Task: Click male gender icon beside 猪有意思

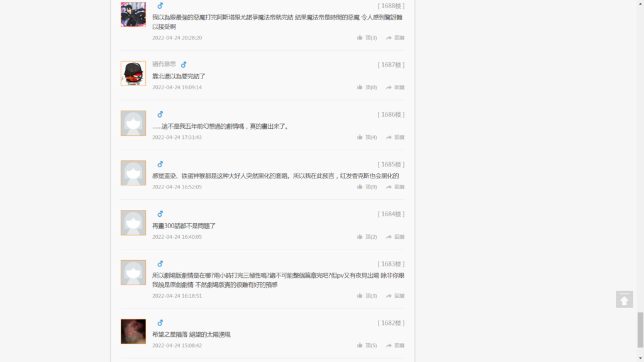Action: click(x=184, y=65)
